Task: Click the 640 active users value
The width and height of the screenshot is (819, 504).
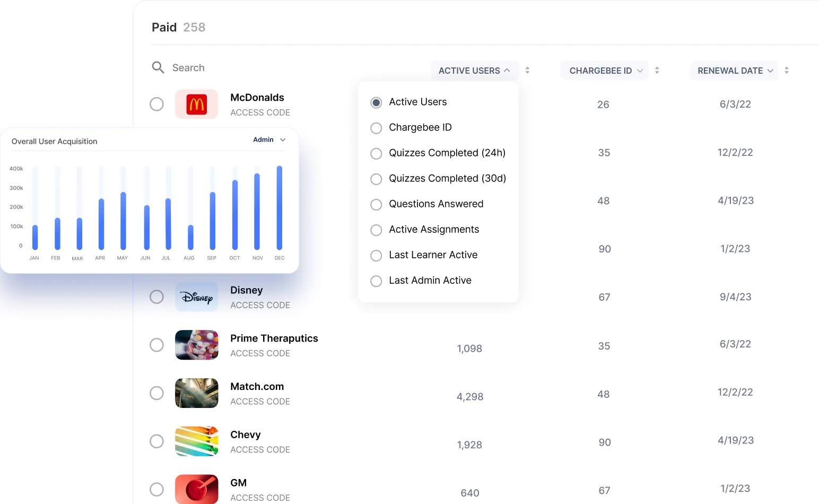Action: click(x=470, y=493)
